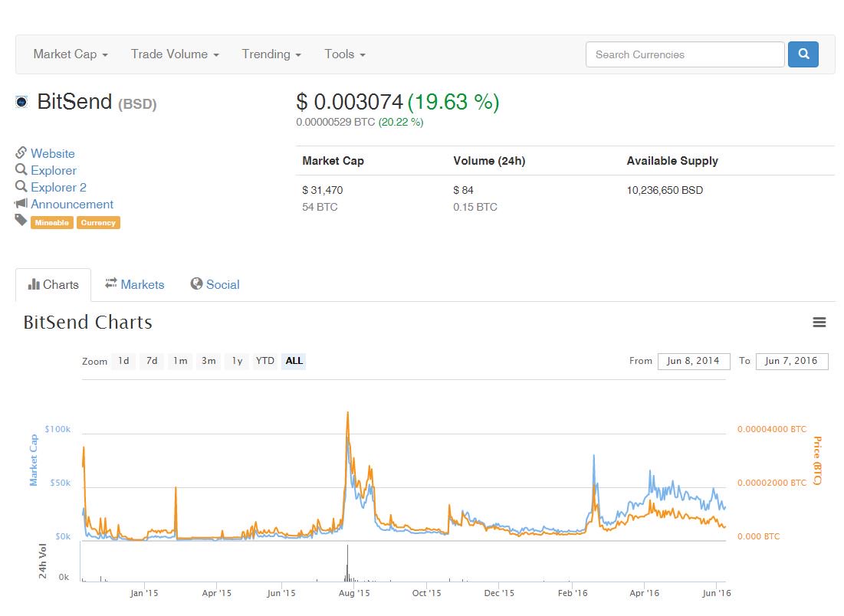Click the Search Currencies input field
This screenshot has height=616, width=844.
click(x=685, y=54)
